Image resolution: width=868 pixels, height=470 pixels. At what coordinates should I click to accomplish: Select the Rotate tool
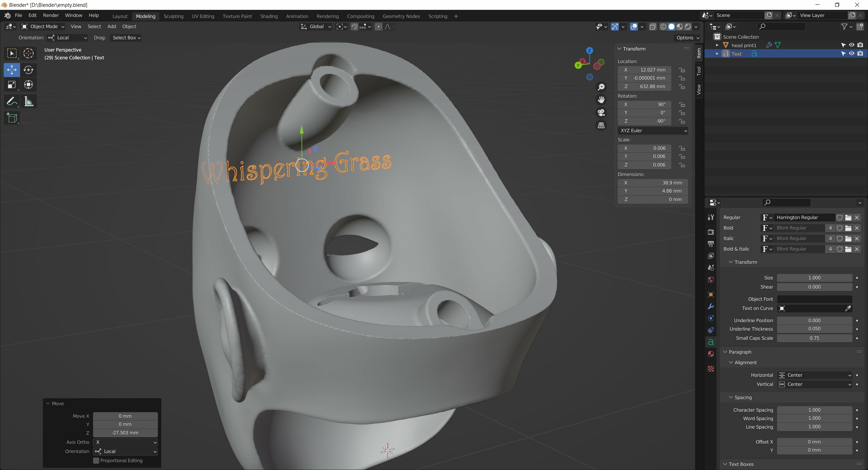pos(28,70)
